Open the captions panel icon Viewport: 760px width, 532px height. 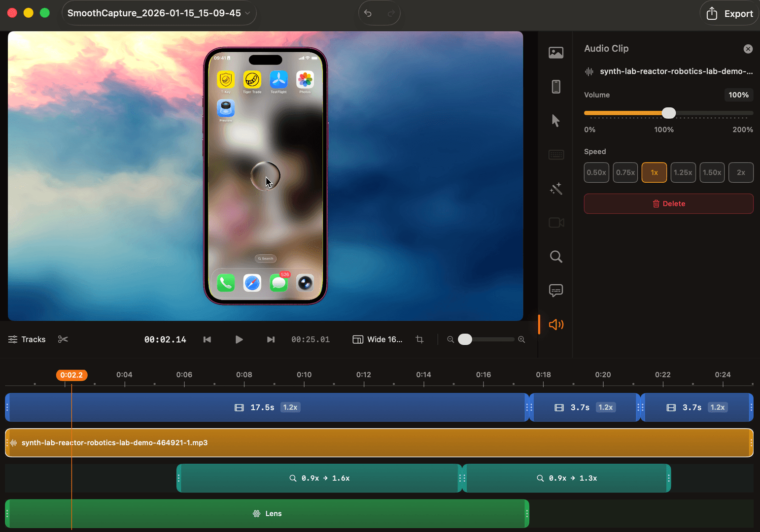pyautogui.click(x=556, y=291)
